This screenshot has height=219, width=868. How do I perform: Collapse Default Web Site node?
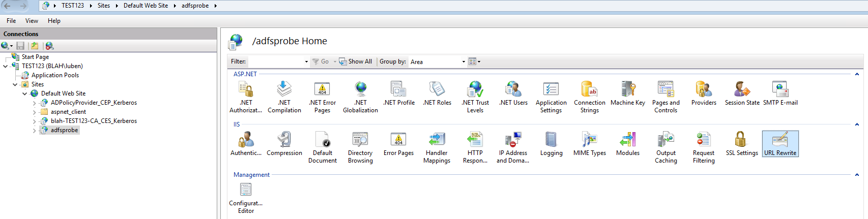[x=24, y=93]
